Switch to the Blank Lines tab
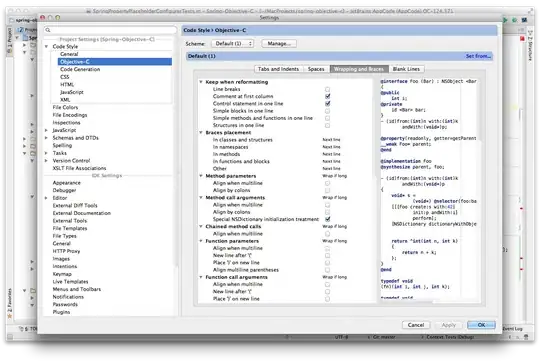The height and width of the screenshot is (364, 540). pos(406,69)
